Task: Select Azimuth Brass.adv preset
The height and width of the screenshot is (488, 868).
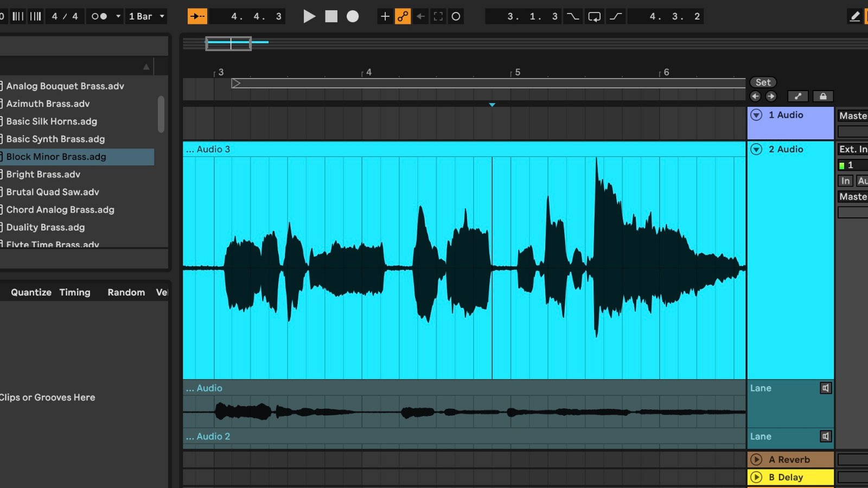Action: 48,104
